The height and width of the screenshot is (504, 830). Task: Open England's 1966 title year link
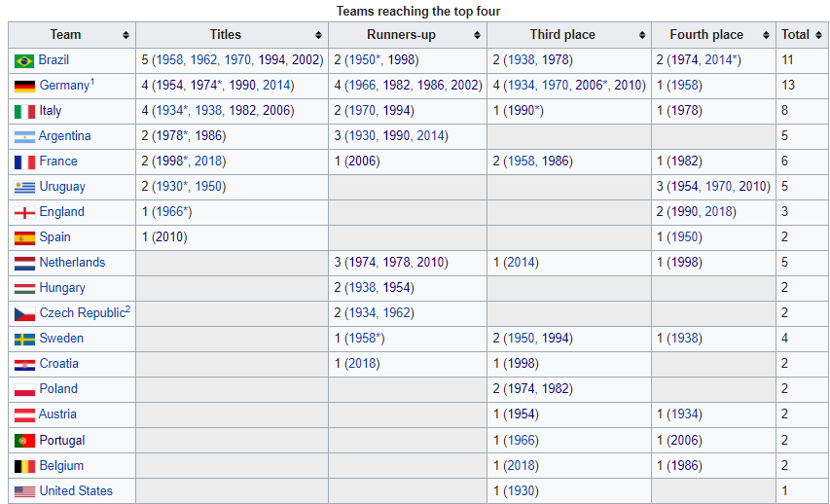click(x=171, y=212)
